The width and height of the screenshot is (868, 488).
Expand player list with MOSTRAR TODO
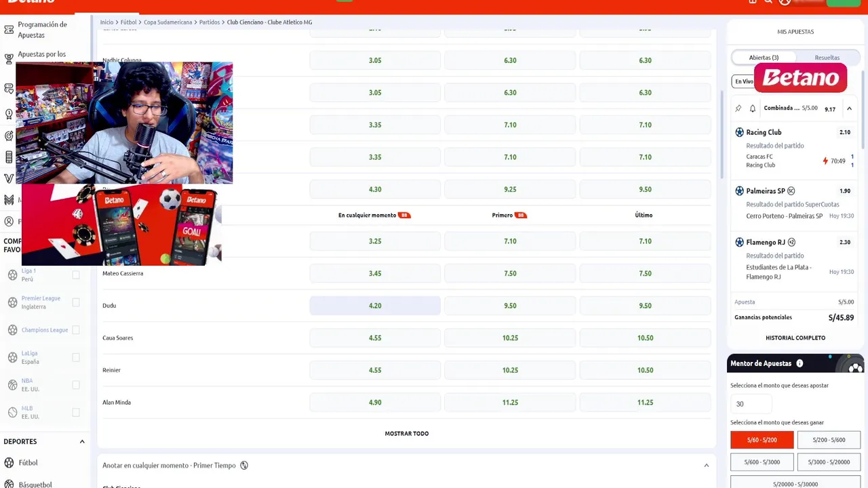tap(407, 434)
